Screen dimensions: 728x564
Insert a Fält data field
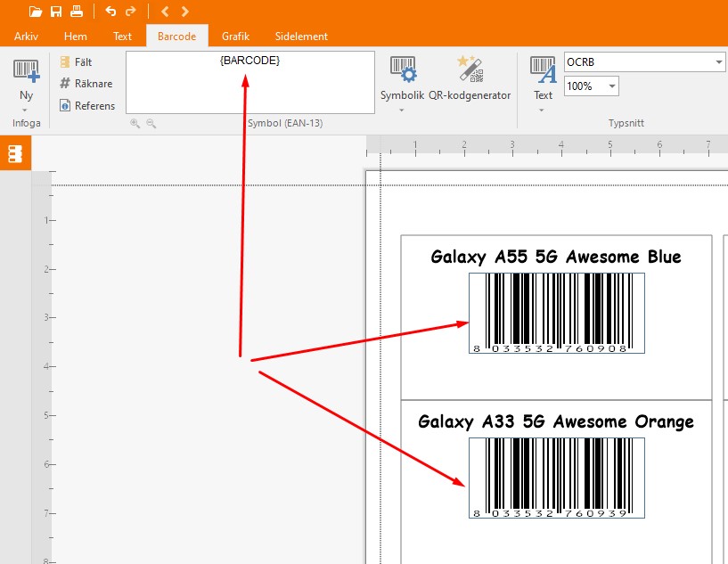(x=76, y=62)
